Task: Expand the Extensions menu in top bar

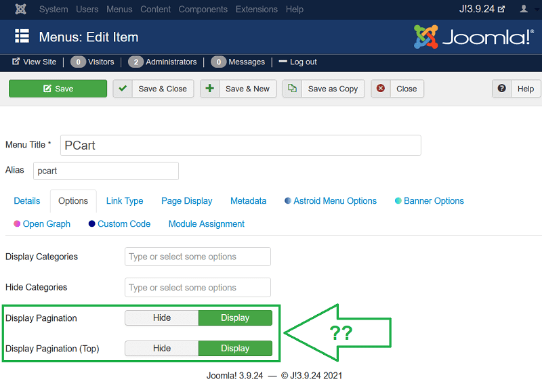Action: click(x=256, y=9)
